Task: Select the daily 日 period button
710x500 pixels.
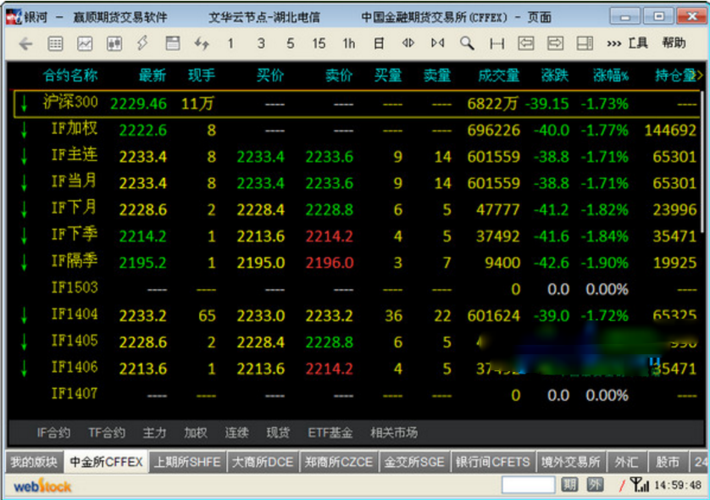Action: tap(379, 44)
